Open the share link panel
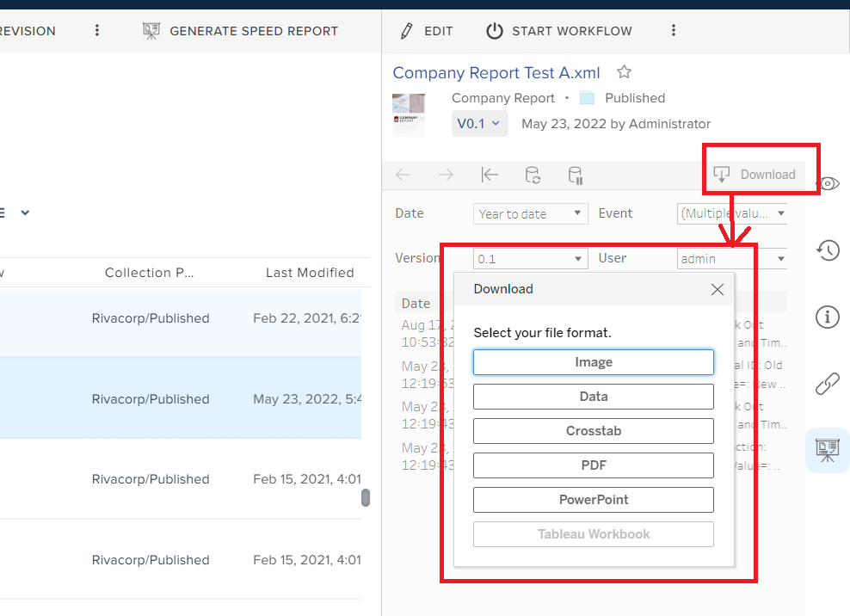The height and width of the screenshot is (616, 850). click(827, 384)
